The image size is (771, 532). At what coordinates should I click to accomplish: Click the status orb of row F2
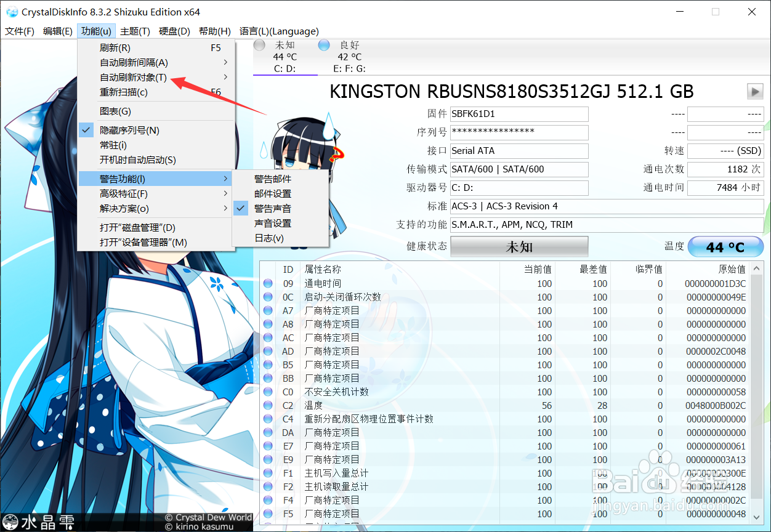[x=268, y=487]
